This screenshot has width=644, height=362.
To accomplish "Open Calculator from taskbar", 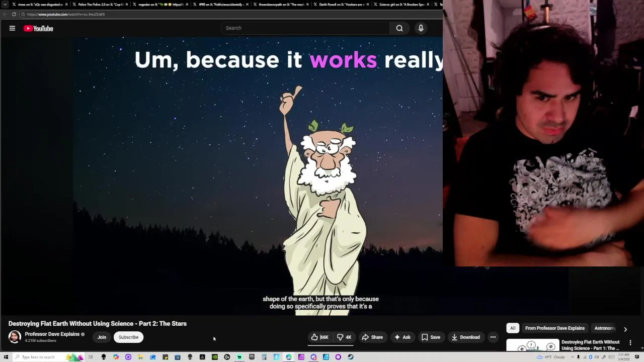I will pos(264,357).
